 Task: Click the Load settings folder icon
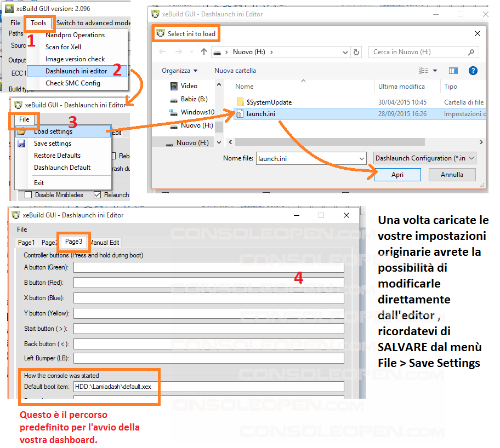pos(21,131)
